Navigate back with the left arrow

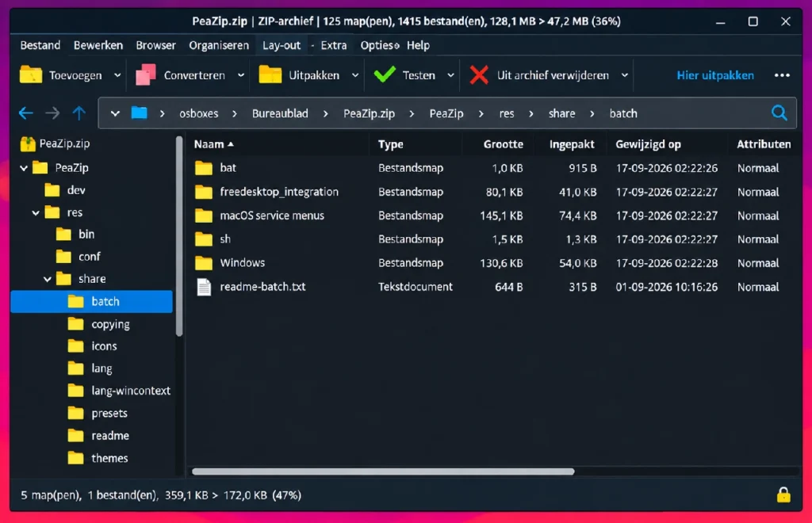pos(26,113)
